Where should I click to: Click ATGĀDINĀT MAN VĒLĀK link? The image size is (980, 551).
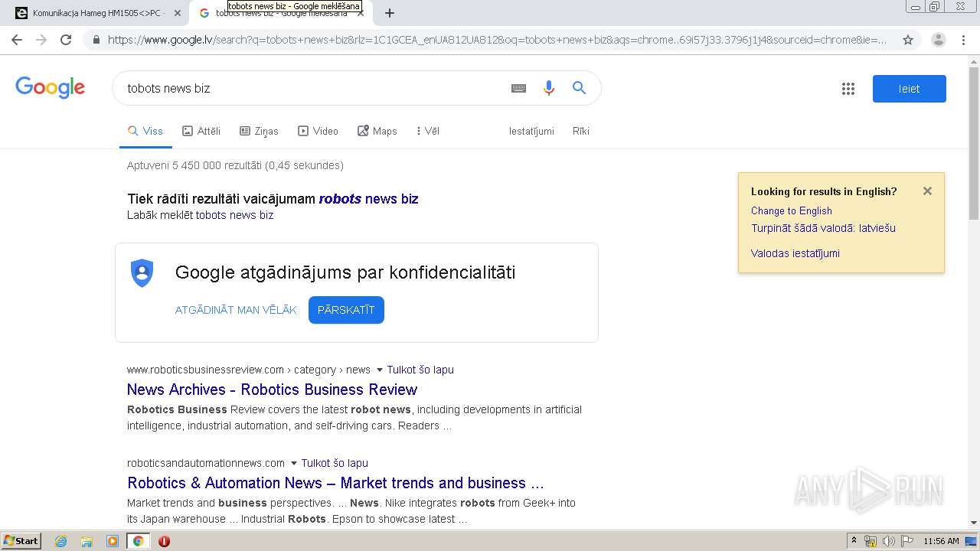point(236,310)
